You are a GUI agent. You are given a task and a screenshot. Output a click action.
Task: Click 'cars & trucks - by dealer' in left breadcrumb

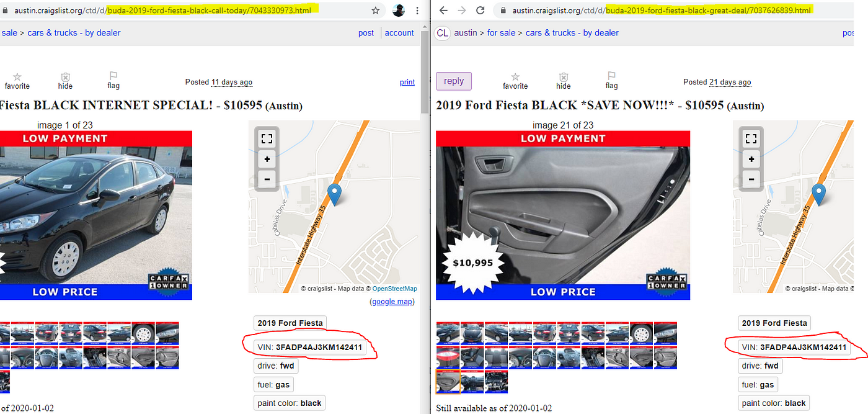[x=74, y=33]
